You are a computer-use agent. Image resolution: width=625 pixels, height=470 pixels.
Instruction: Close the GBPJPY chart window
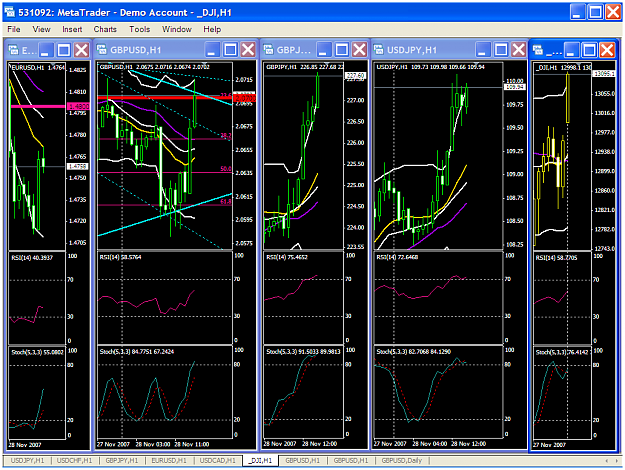pos(360,50)
